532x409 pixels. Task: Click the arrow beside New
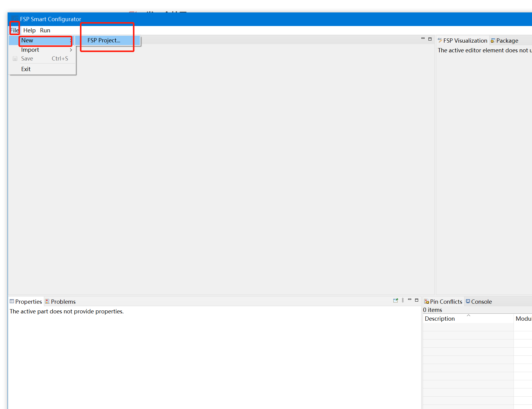point(71,40)
